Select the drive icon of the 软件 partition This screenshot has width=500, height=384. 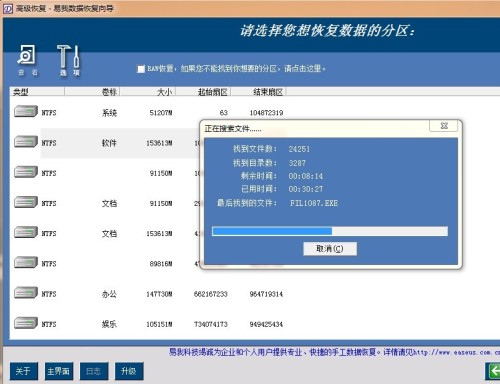26,142
